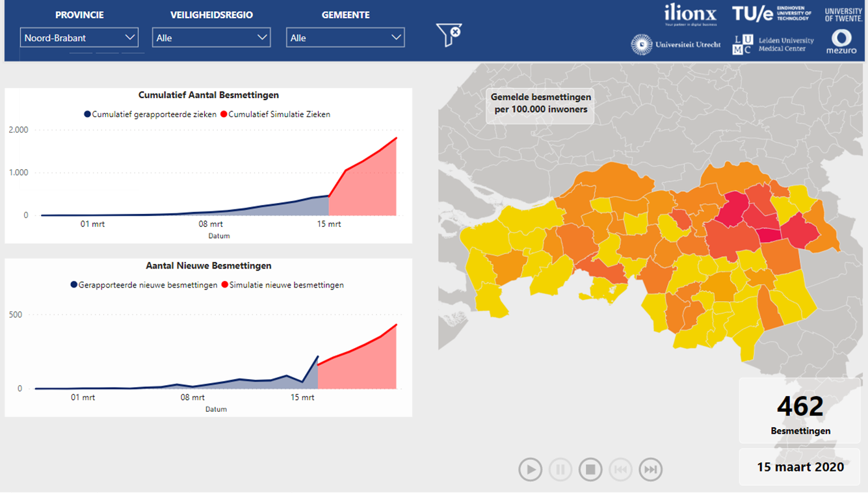Click the mezuro logo
This screenshot has width=868, height=493.
pos(841,42)
